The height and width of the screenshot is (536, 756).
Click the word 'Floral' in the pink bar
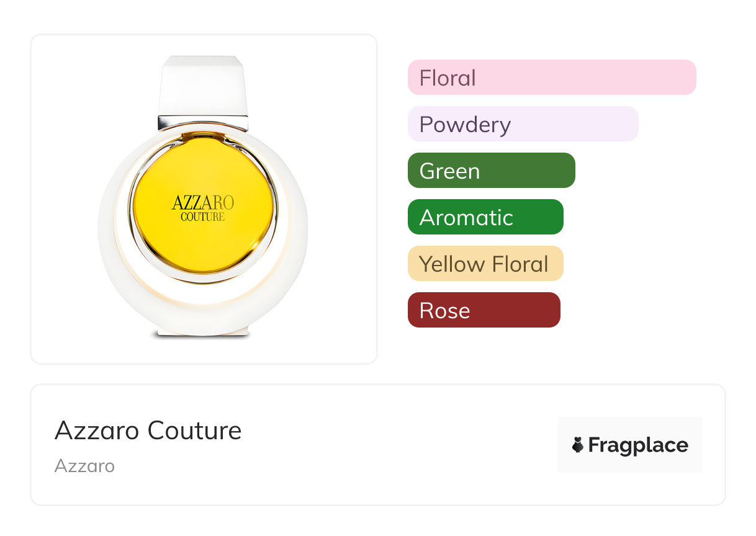[448, 78]
